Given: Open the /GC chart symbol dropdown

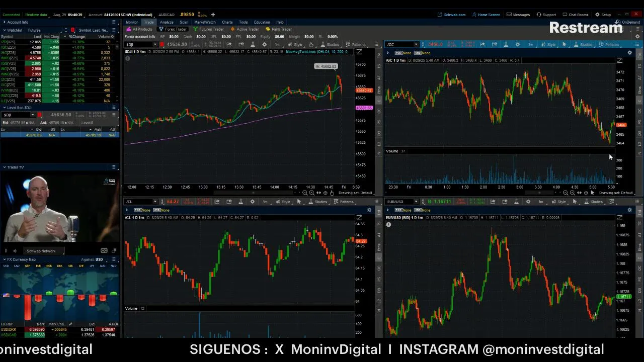Looking at the screenshot, I should (416, 44).
